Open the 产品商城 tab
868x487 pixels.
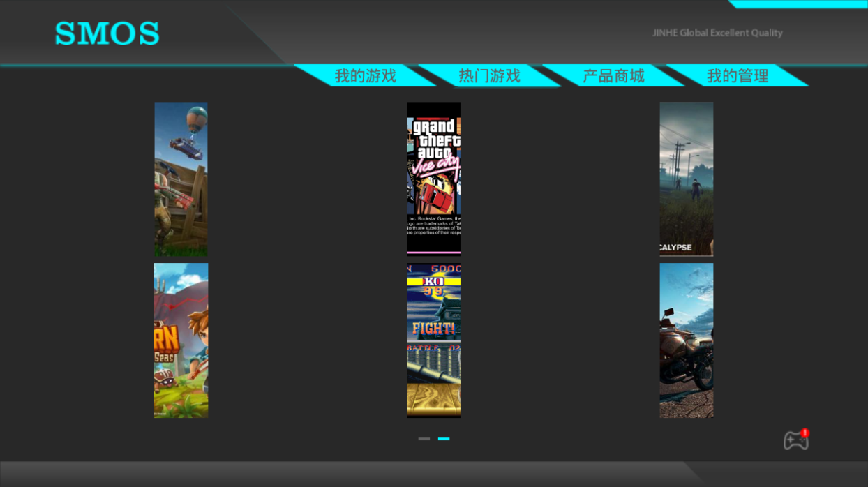(x=613, y=75)
